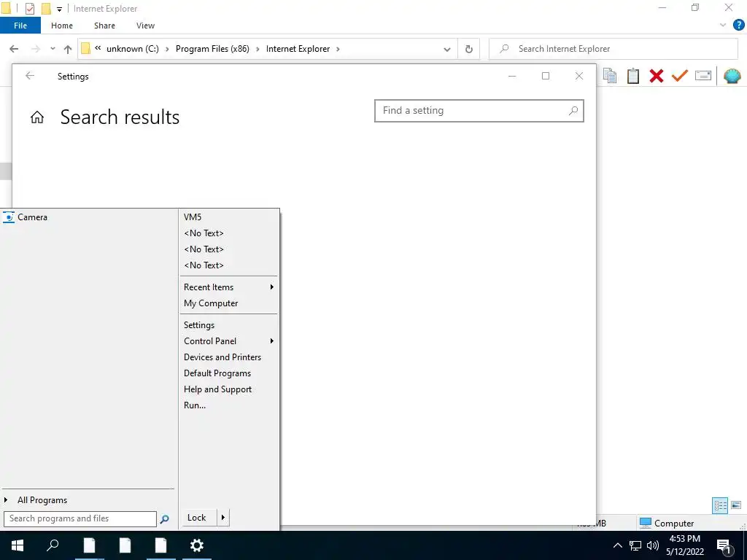Open the network icon in system tray
The width and height of the screenshot is (747, 560).
pos(635,545)
